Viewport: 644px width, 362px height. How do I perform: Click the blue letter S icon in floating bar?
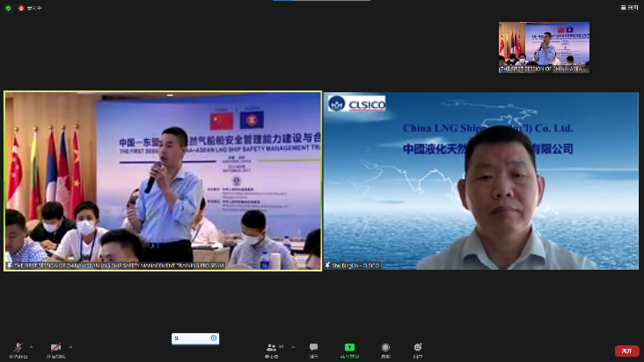pyautogui.click(x=177, y=338)
